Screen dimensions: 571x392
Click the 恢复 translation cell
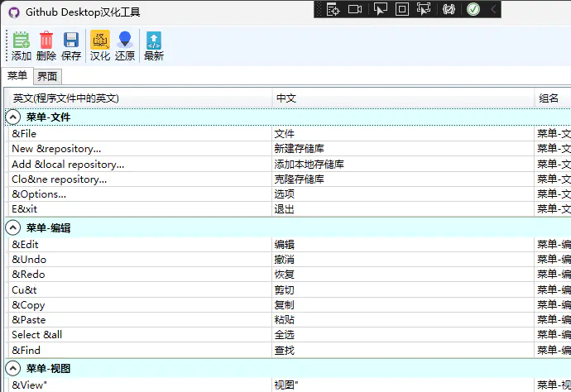point(403,275)
